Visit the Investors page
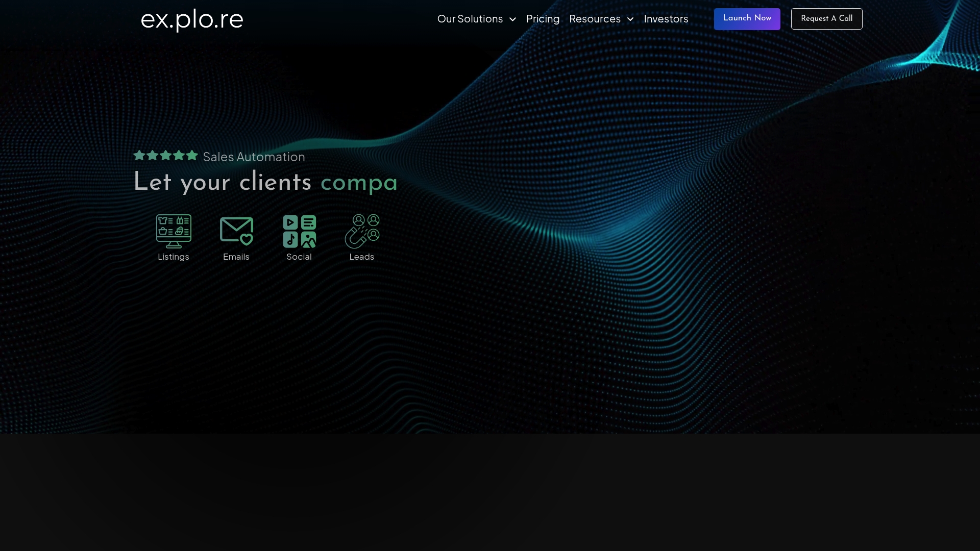Viewport: 980px width, 551px height. (x=666, y=19)
